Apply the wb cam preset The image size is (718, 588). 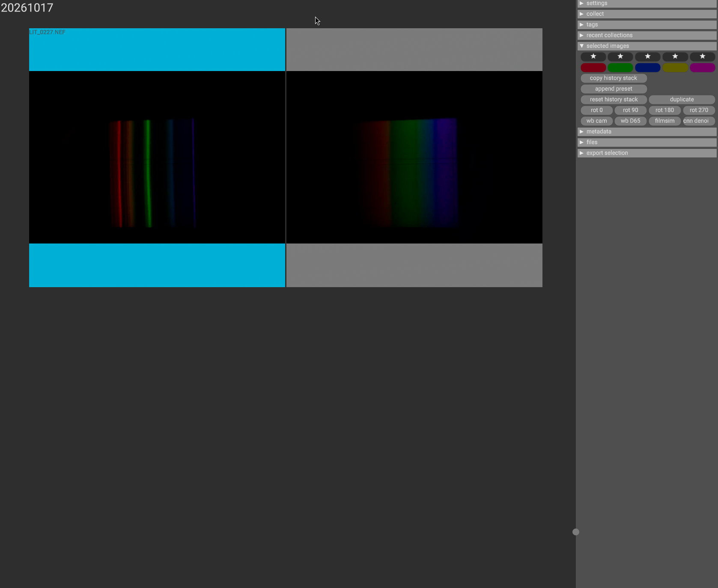(596, 121)
